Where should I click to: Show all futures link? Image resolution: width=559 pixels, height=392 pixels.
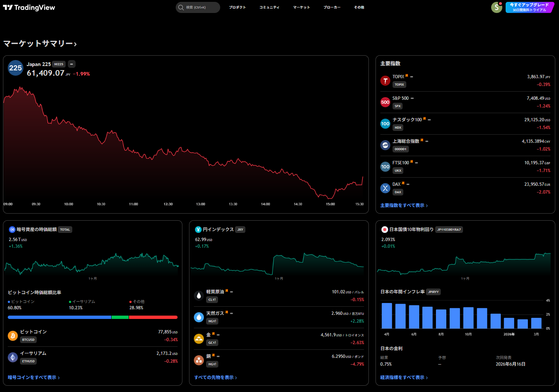[x=216, y=378]
